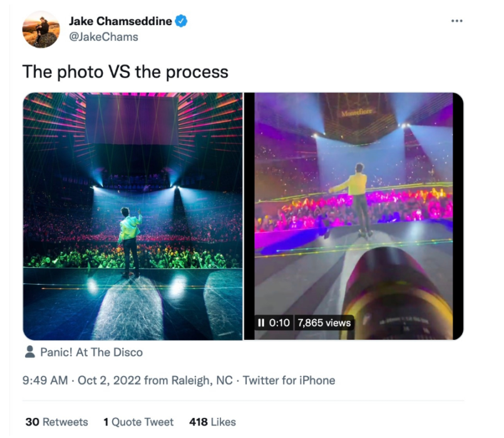The height and width of the screenshot is (438, 504).
Task: Open the left concert photo
Action: tap(133, 216)
